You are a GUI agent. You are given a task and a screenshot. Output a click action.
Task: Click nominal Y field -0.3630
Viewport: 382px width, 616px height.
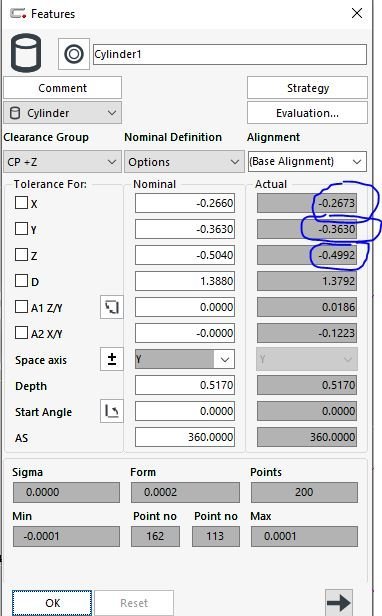[185, 229]
